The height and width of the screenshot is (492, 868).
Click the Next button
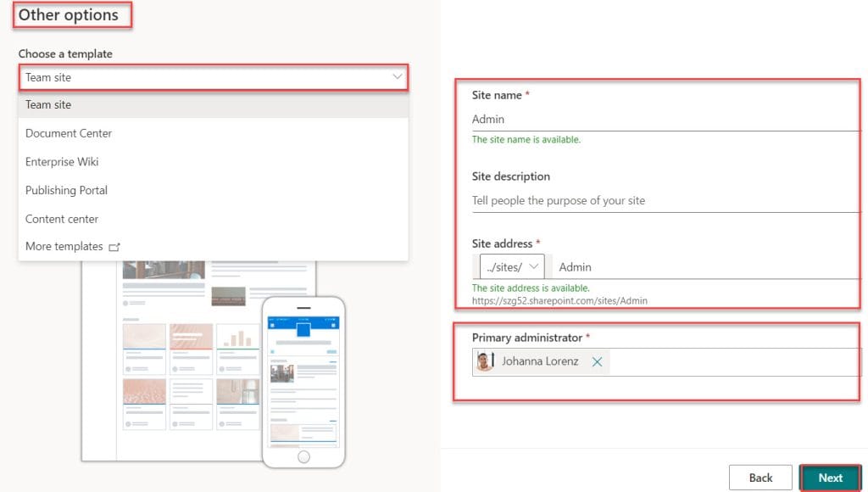pyautogui.click(x=831, y=478)
